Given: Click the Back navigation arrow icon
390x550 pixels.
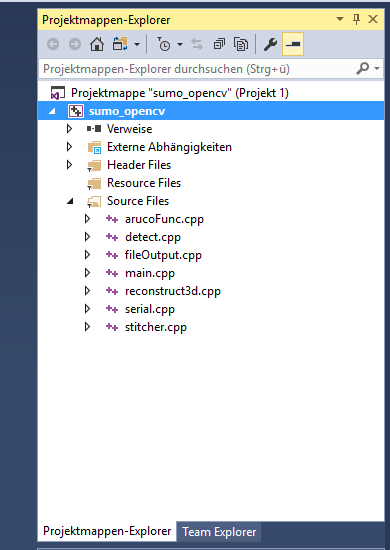Looking at the screenshot, I should point(53,44).
